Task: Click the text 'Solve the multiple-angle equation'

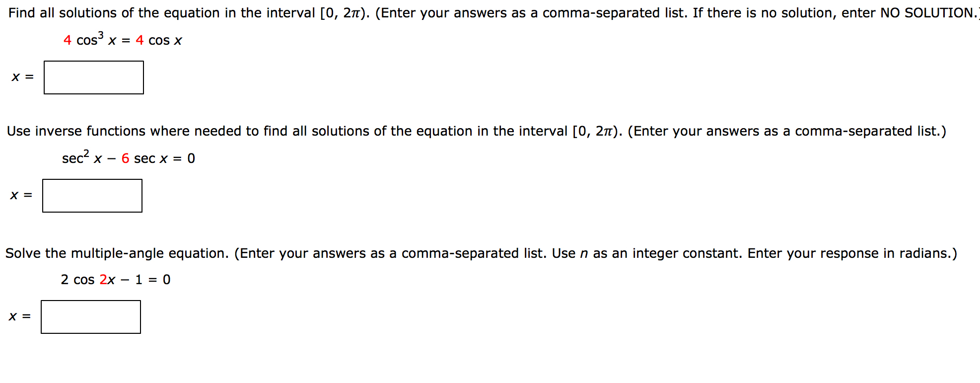Action: tap(117, 253)
